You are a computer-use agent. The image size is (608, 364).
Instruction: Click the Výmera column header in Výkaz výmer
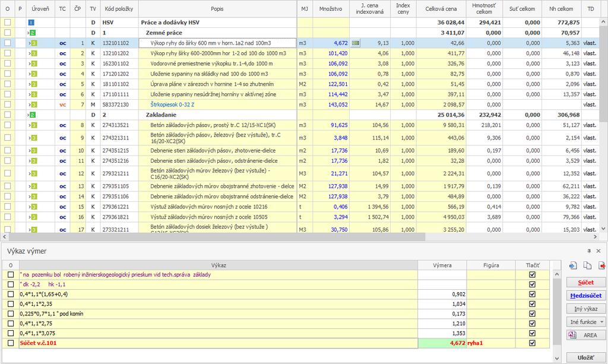point(442,265)
